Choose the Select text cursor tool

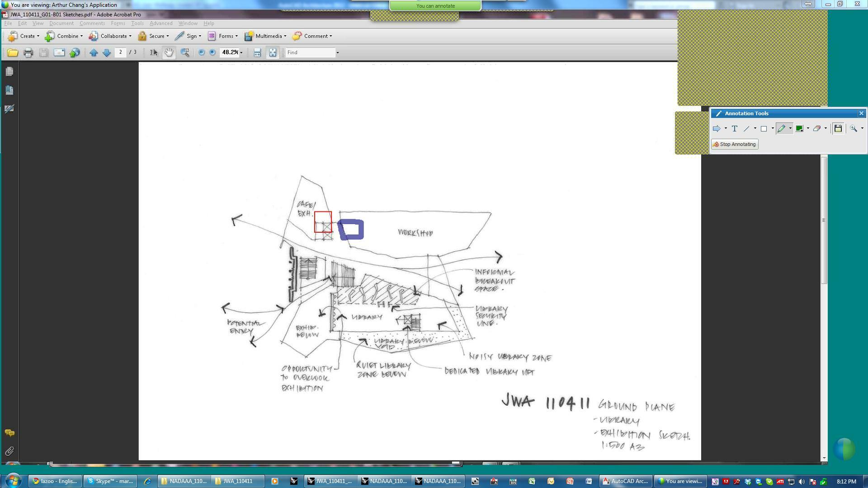point(154,52)
